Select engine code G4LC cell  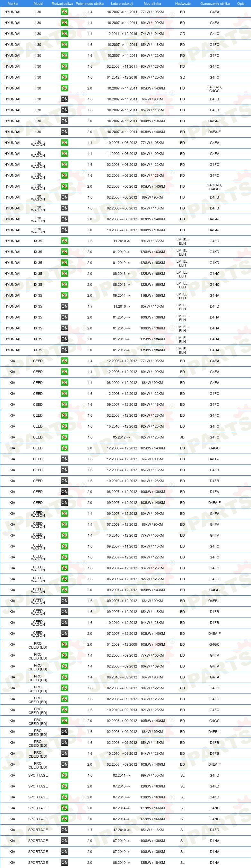214,34
